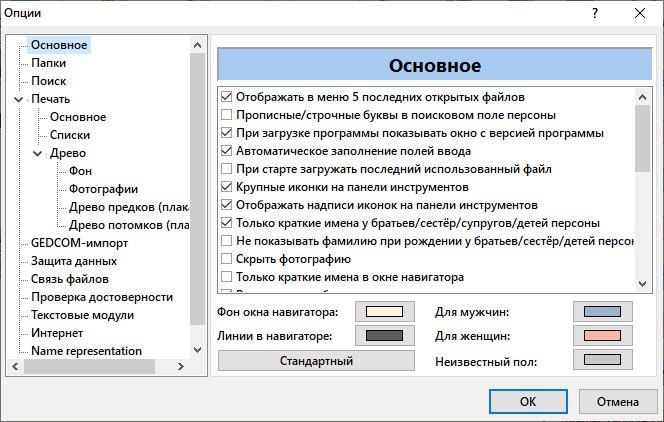Select Поиск in the options tree
This screenshot has height=422, width=664.
click(x=48, y=81)
